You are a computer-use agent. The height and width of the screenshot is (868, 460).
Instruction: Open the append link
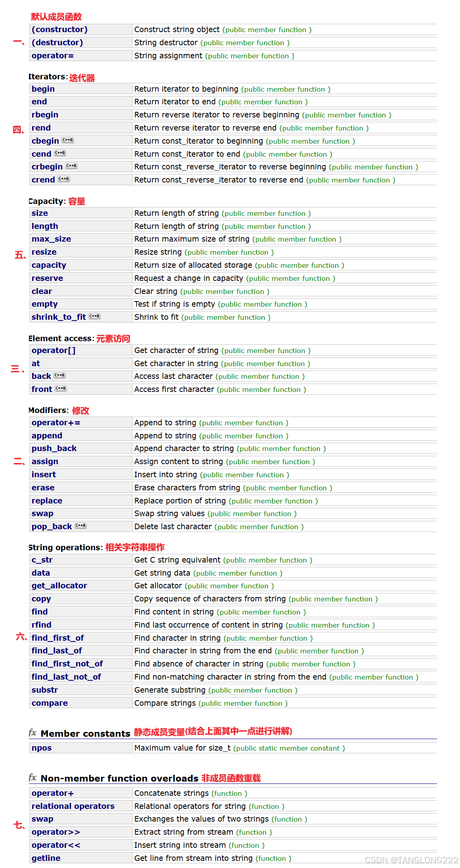[x=47, y=436]
